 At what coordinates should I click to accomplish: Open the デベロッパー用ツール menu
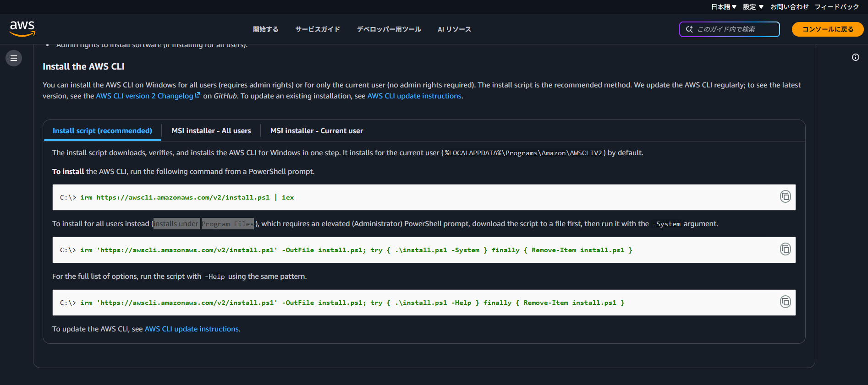(x=389, y=29)
